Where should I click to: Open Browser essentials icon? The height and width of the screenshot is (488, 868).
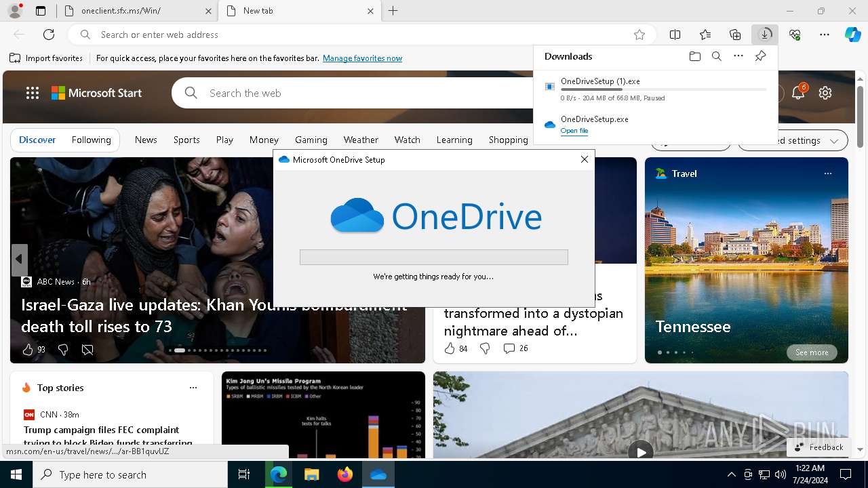pos(795,35)
